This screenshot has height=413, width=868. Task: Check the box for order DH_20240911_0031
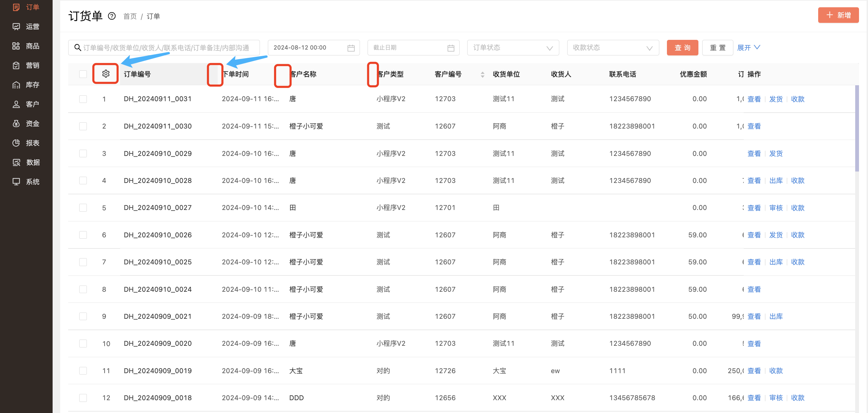(83, 99)
